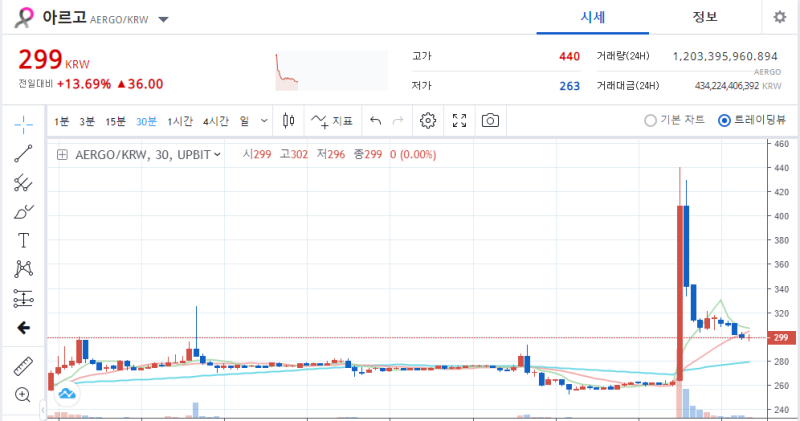Viewport: 800px width, 421px height.
Task: Click the +13.69% change text
Action: pos(84,84)
